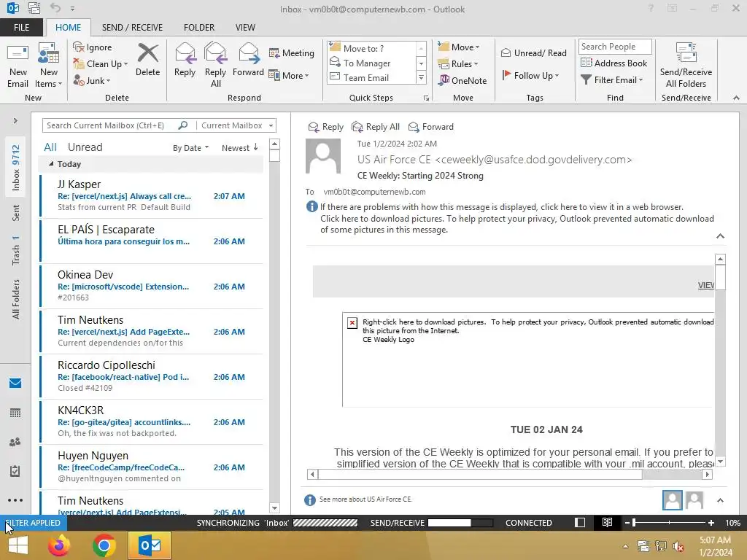Open the JJ Kasper email
Image resolution: width=747 pixels, height=560 pixels.
pos(152,195)
